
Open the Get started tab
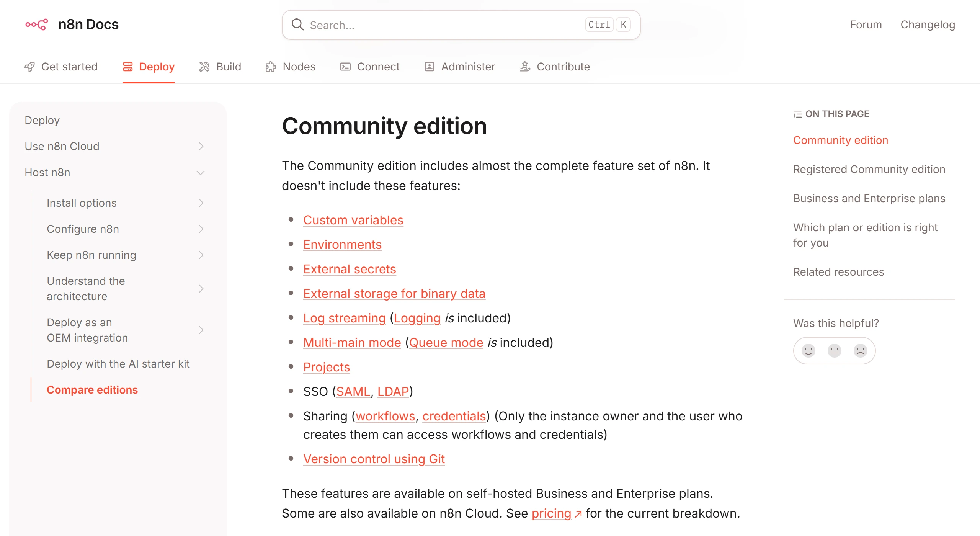61,67
